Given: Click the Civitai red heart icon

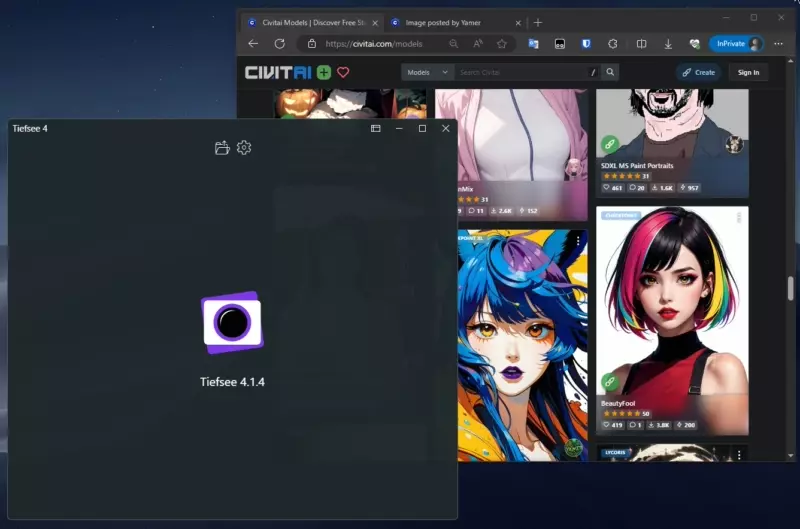Looking at the screenshot, I should point(343,72).
